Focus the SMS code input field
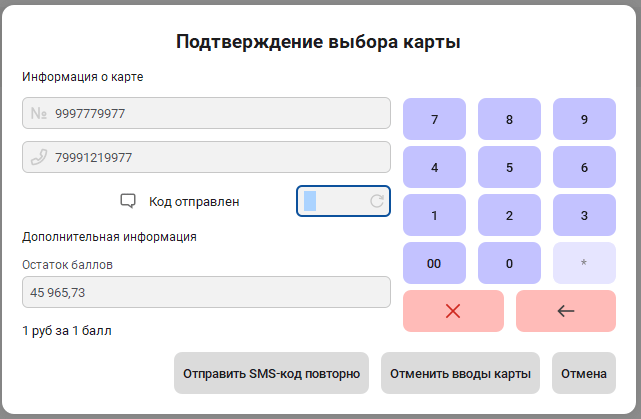 pos(335,201)
